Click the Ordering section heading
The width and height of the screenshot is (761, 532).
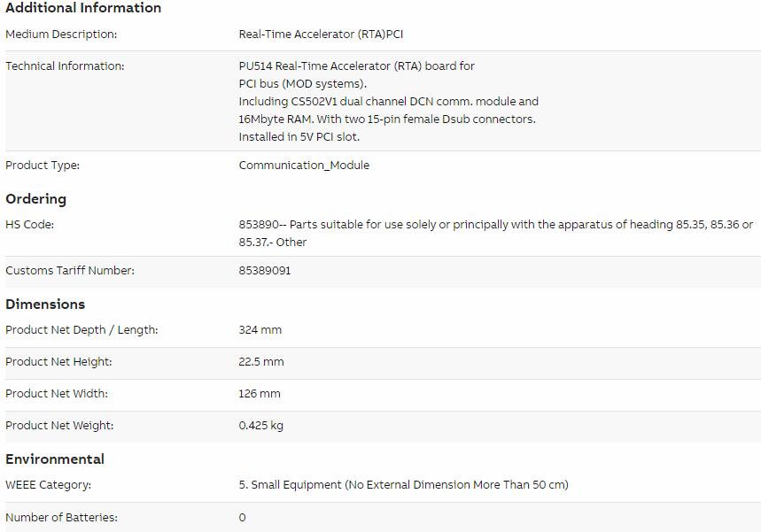click(x=36, y=199)
